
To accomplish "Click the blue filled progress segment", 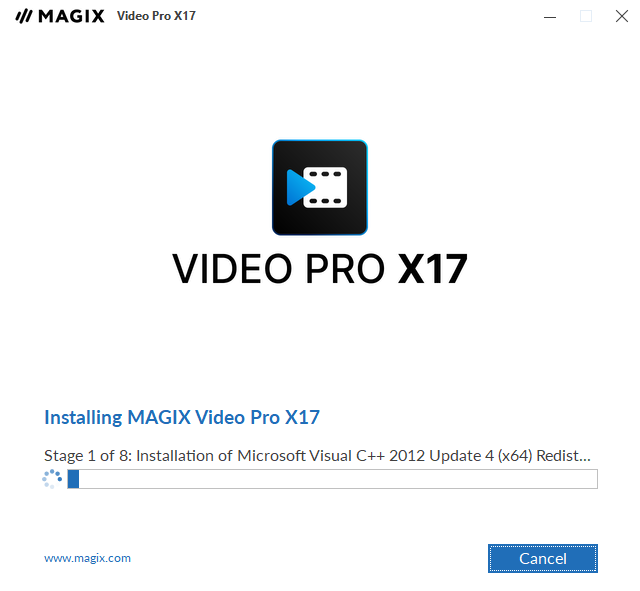I will point(73,479).
